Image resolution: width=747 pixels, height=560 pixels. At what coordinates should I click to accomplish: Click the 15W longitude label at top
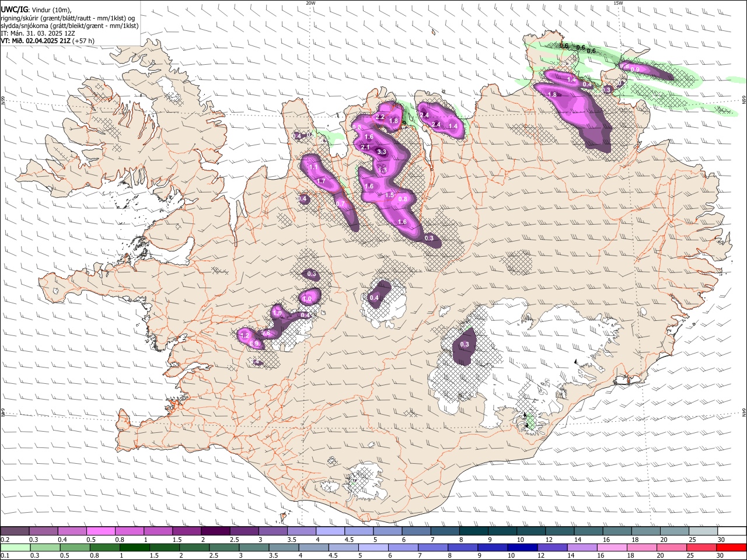pyautogui.click(x=618, y=3)
